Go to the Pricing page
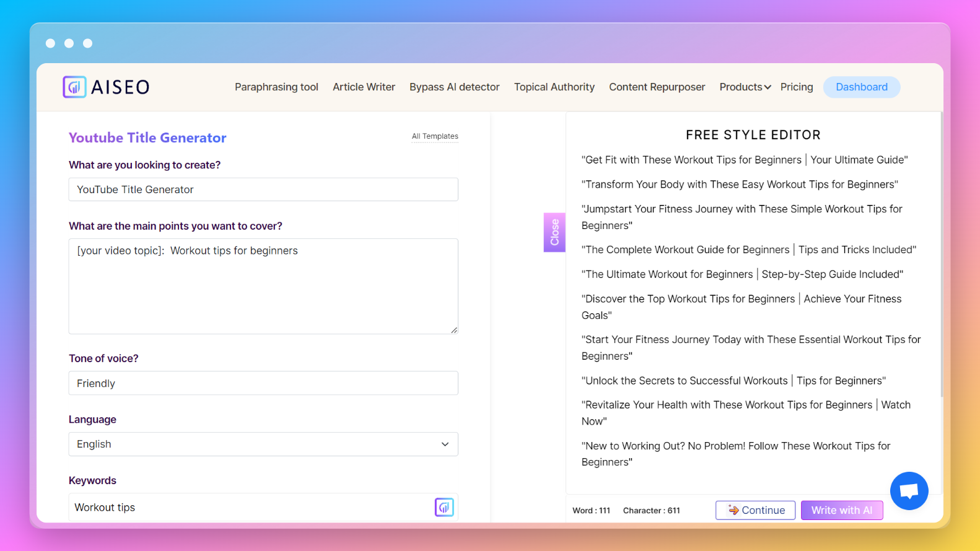Viewport: 980px width, 551px height. [x=797, y=87]
